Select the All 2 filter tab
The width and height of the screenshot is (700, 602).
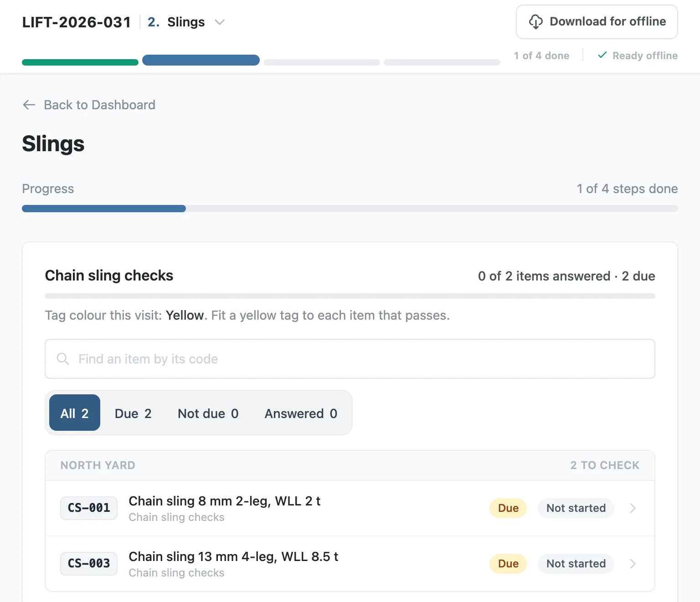[x=75, y=413]
